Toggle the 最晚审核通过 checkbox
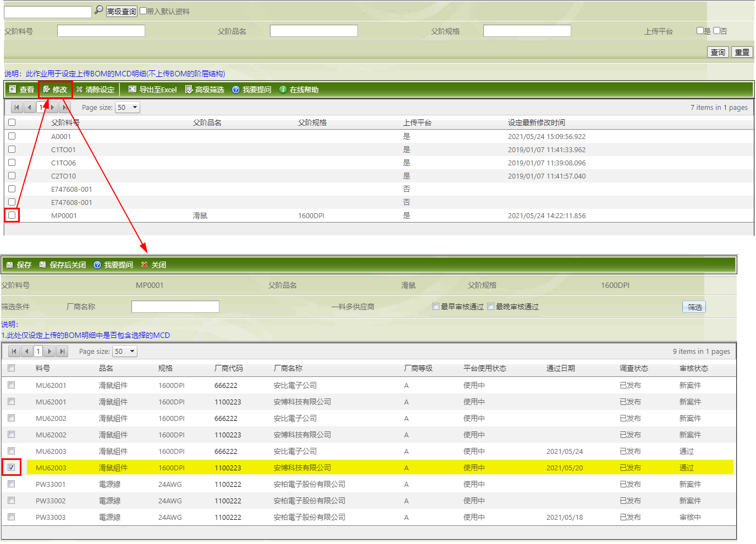The height and width of the screenshot is (544, 756). (490, 307)
